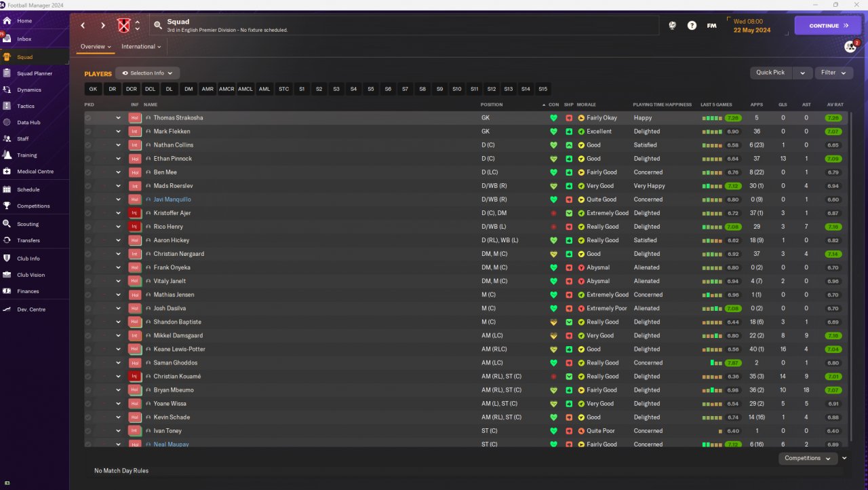Click the Squad search input field
The height and width of the screenshot is (490, 868).
pyautogui.click(x=403, y=26)
